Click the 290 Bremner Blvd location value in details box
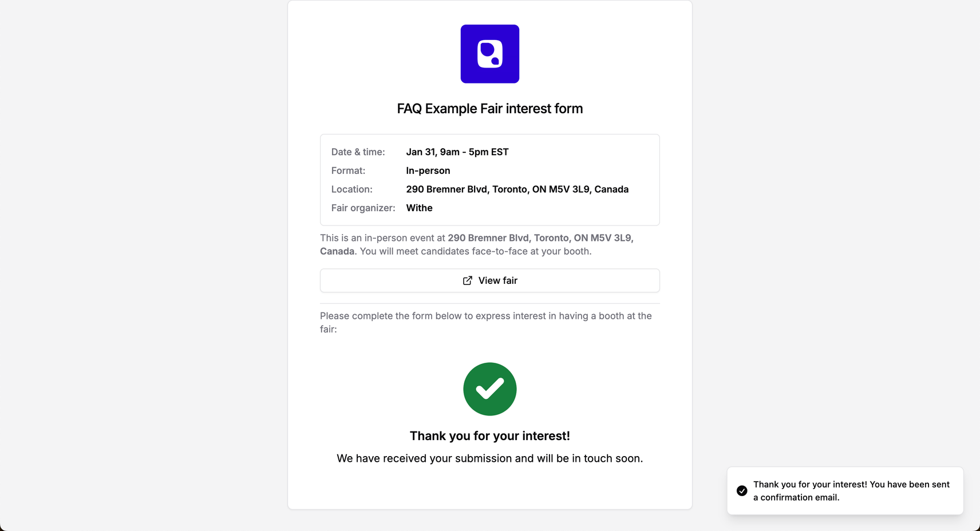Viewport: 980px width, 531px height. [517, 189]
